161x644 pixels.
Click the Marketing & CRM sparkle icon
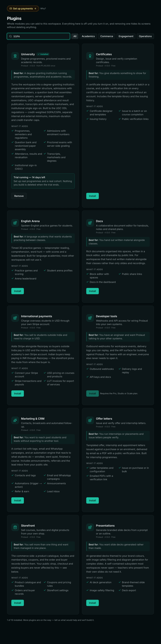[15, 420]
